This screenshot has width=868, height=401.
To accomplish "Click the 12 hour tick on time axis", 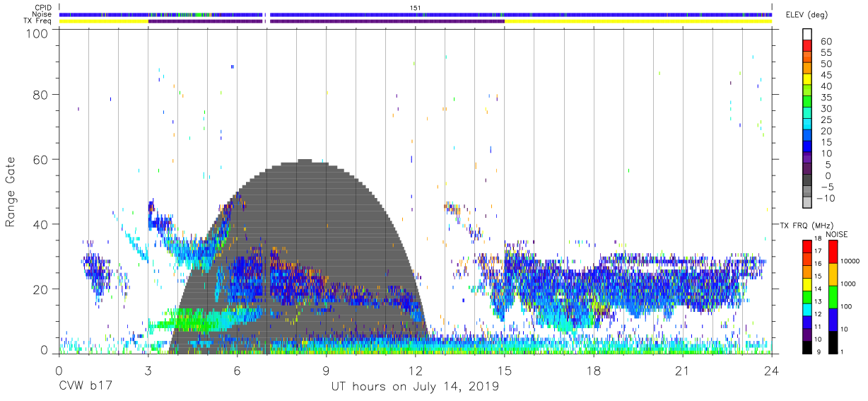I will (x=415, y=371).
